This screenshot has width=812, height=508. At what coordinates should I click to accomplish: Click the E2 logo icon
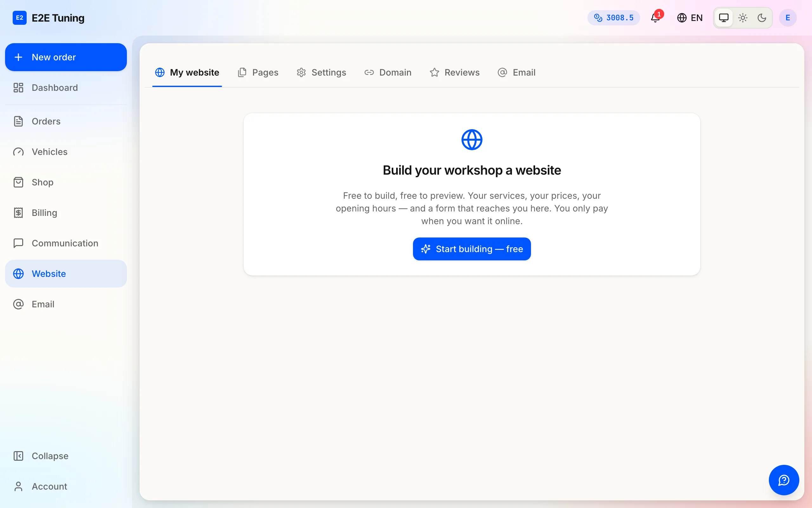[x=19, y=18]
